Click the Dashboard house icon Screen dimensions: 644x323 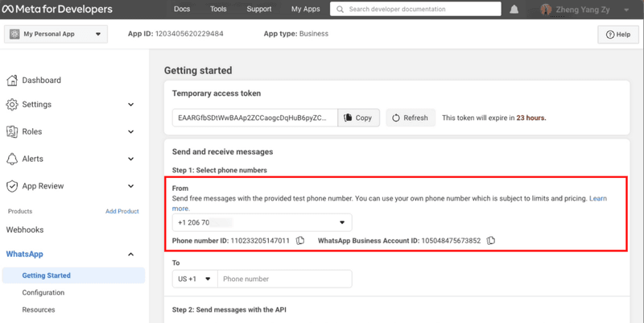click(12, 80)
